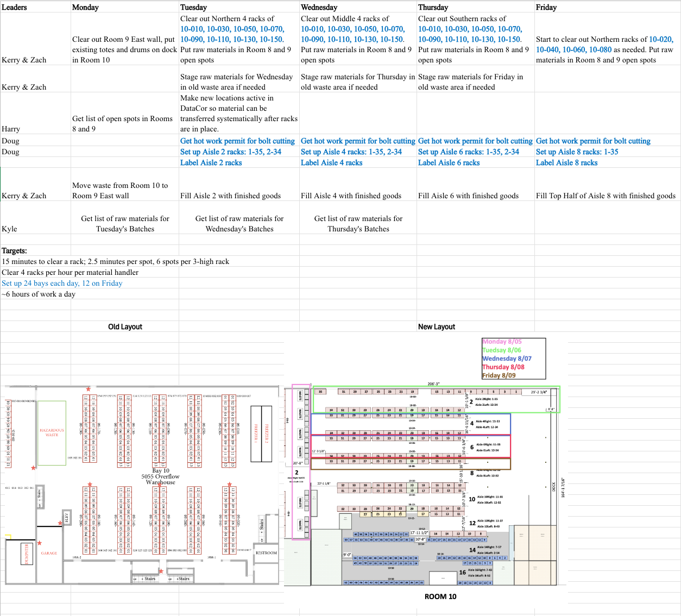Click the Freezer 1 box in old layout
This screenshot has height=616, width=681.
coord(256,433)
